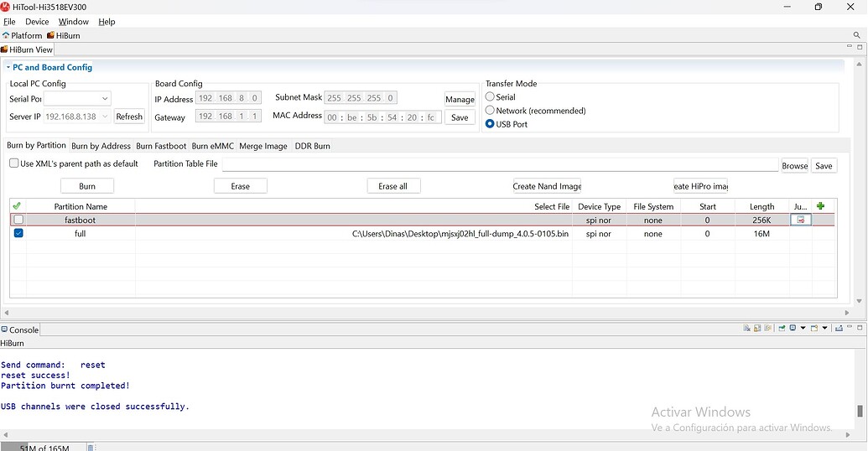Click the Display Selected Console icon

coord(793,328)
